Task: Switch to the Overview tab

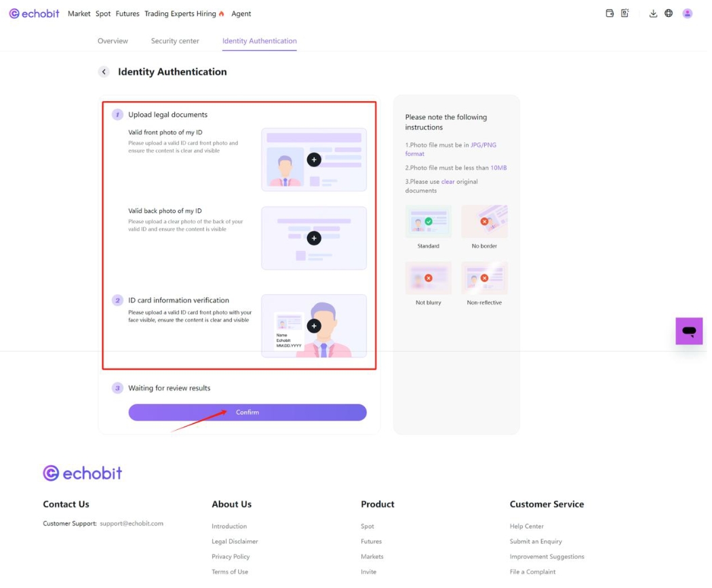Action: pos(113,41)
